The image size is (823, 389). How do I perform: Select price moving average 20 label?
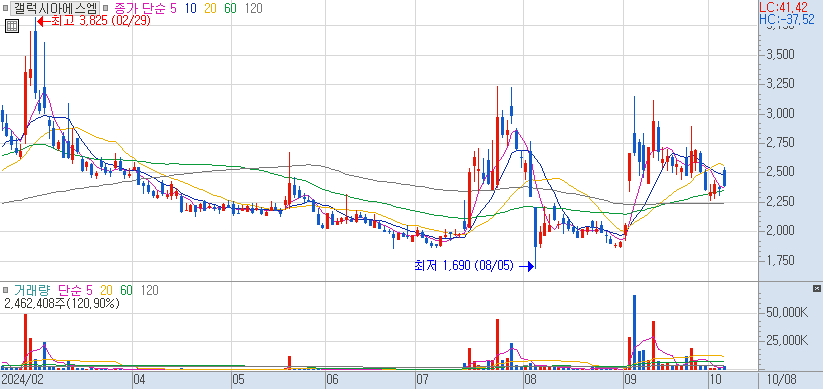click(211, 8)
